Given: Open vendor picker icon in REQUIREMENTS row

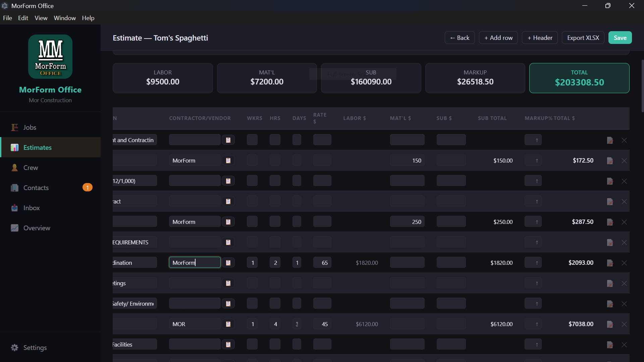Looking at the screenshot, I should coord(228,242).
